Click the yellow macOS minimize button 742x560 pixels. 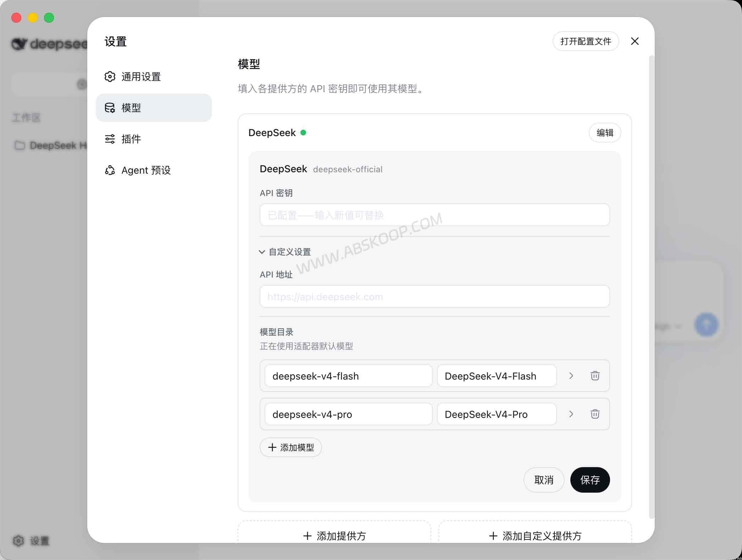click(33, 18)
